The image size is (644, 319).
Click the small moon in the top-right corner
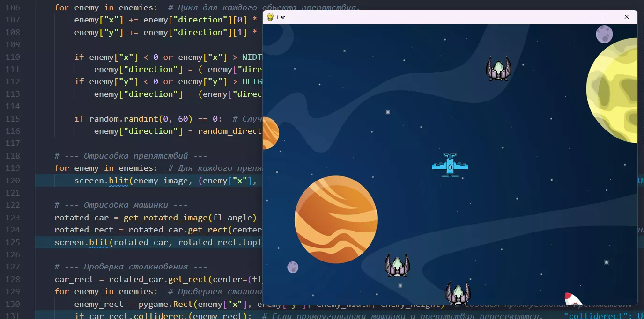604,34
